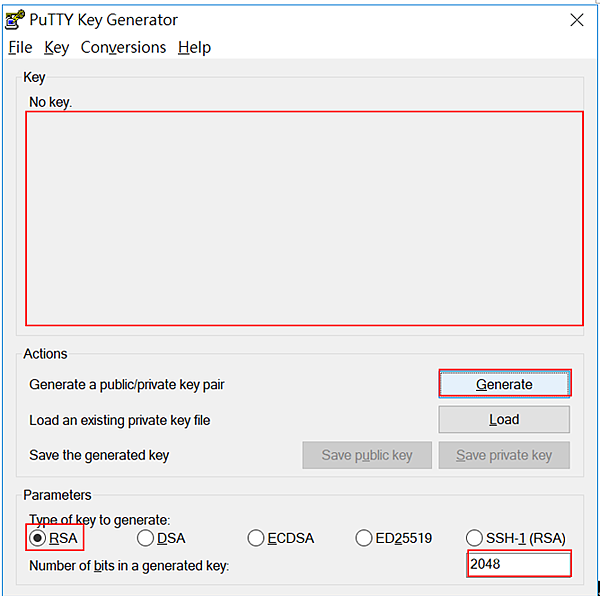
Task: Select the SSH-1 (RSA) key type
Action: click(x=515, y=538)
